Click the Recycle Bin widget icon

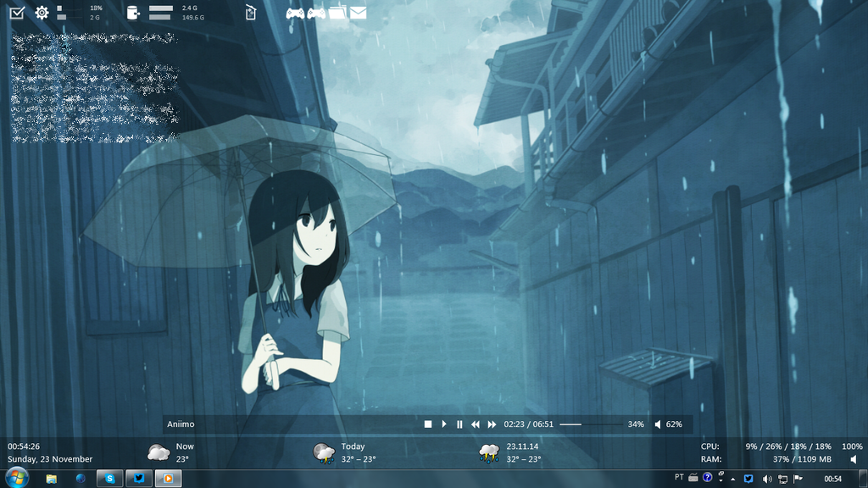pos(250,13)
